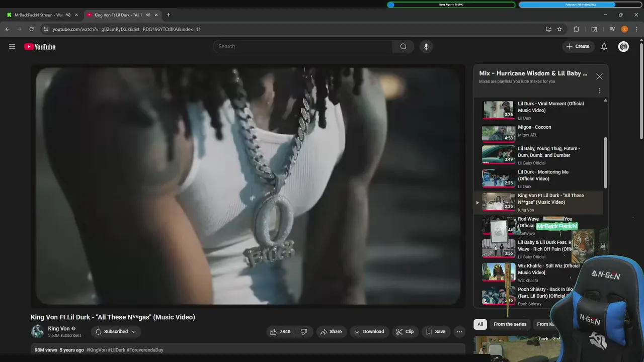Open King Von channel avatar
644x362 pixels.
point(37,331)
